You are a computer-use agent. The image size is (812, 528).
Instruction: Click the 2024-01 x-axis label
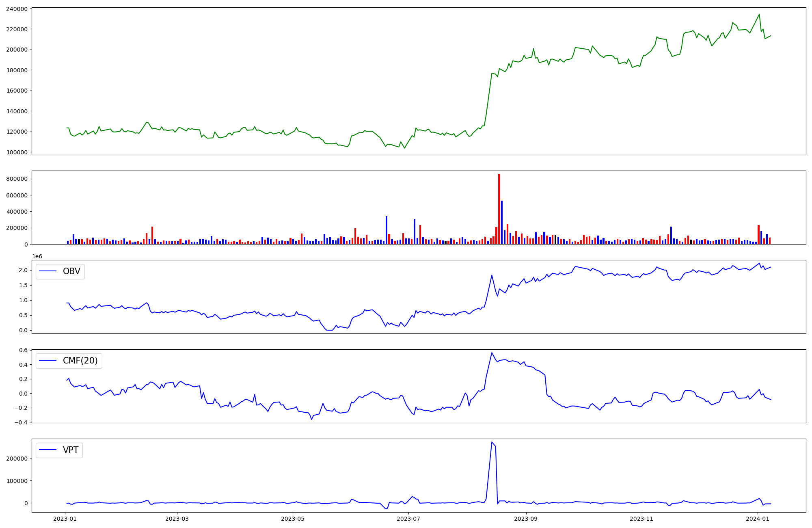coord(758,519)
